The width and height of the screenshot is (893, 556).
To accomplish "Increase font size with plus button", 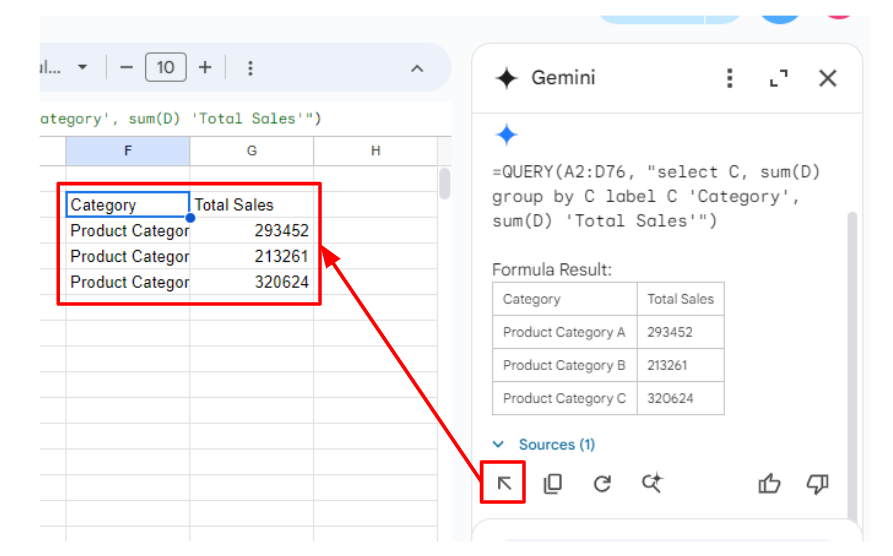I will pos(205,68).
